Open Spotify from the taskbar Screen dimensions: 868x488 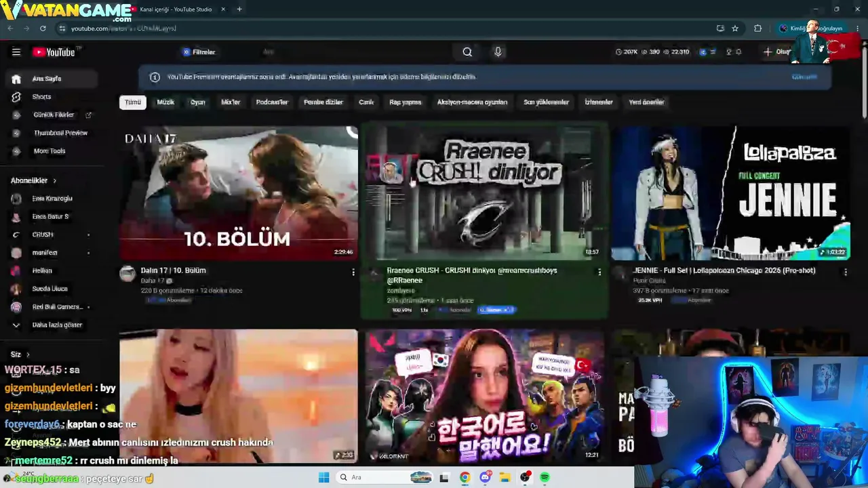(545, 478)
